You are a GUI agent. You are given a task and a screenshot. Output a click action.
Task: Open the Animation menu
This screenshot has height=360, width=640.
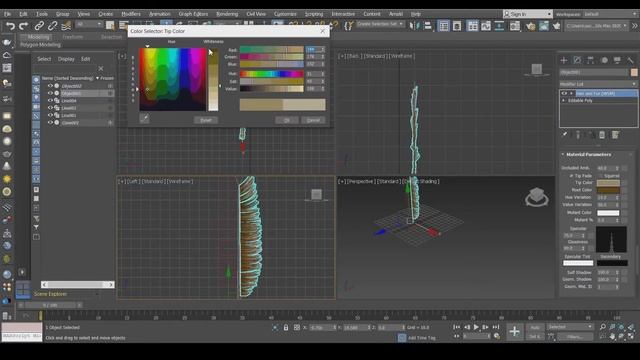pyautogui.click(x=160, y=14)
